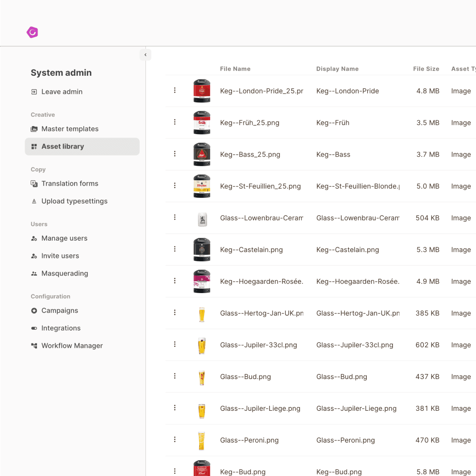Click the Keg--Früh keg thumbnail
Viewport: 476px width, 476px height.
pyautogui.click(x=201, y=123)
